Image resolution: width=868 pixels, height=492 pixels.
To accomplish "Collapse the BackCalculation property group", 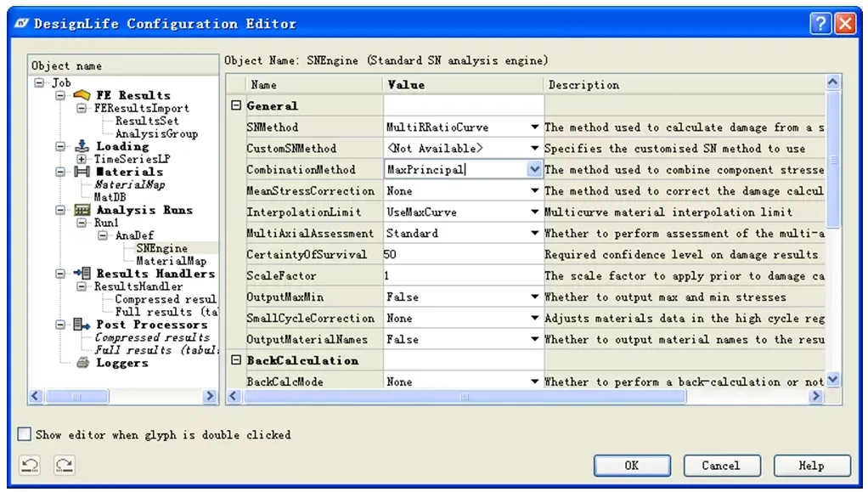I will (x=236, y=360).
